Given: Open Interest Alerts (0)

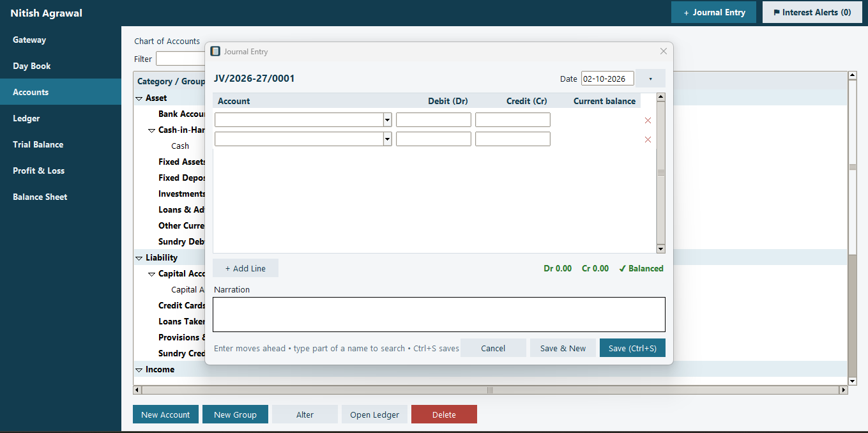Looking at the screenshot, I should (811, 12).
